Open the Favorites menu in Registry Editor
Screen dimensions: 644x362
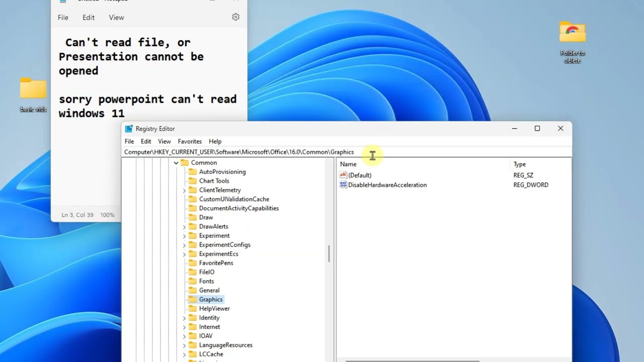coord(190,141)
